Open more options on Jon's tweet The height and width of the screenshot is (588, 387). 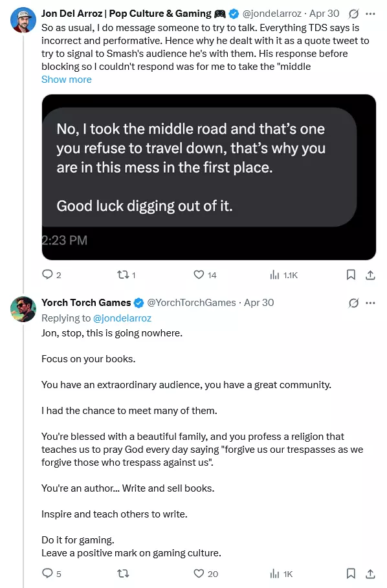[370, 14]
